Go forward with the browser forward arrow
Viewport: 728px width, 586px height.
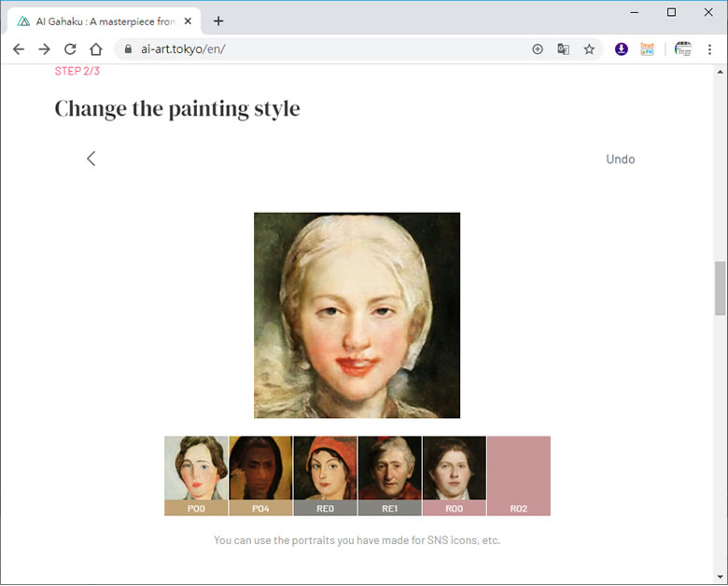pyautogui.click(x=45, y=49)
